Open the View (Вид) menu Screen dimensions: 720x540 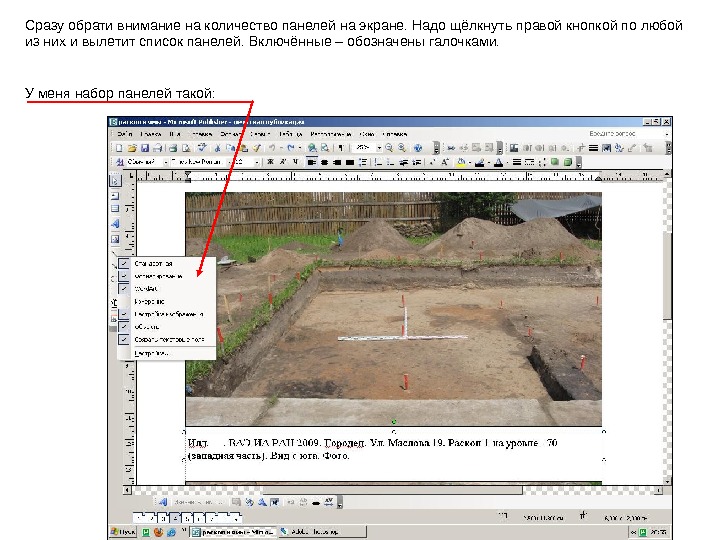coord(175,134)
